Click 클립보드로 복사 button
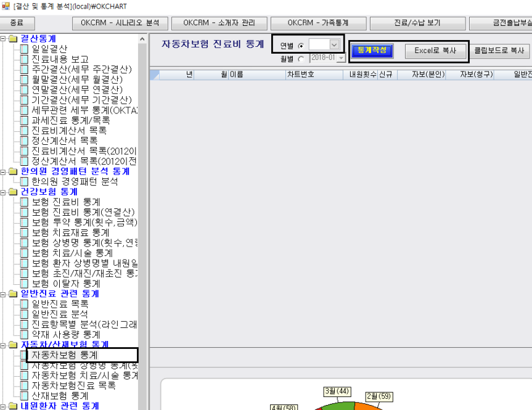This screenshot has height=410, width=532. click(499, 51)
